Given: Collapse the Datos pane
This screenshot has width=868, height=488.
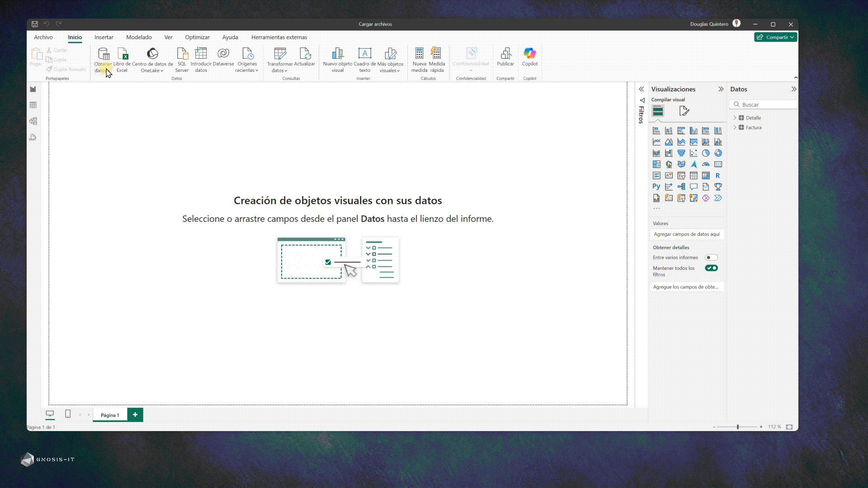Looking at the screenshot, I should point(794,89).
